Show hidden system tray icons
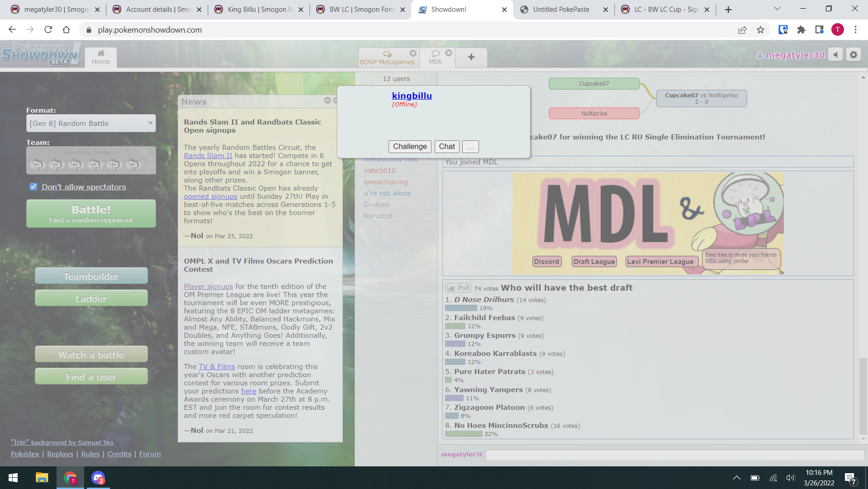868x489 pixels. tap(737, 478)
